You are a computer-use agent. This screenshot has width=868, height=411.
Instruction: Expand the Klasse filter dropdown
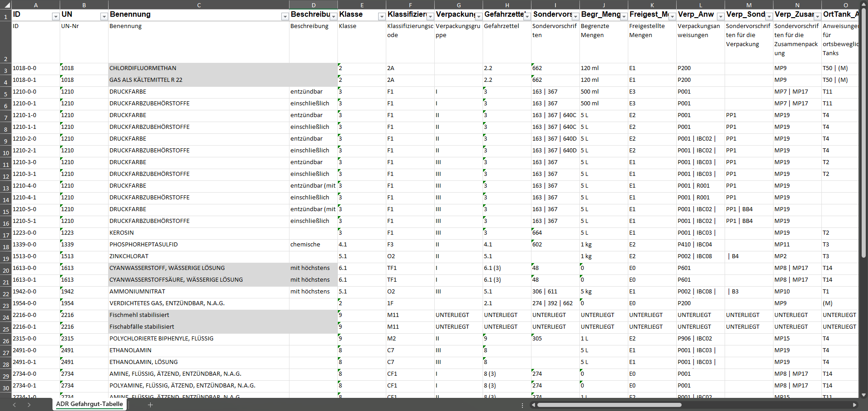coord(381,16)
